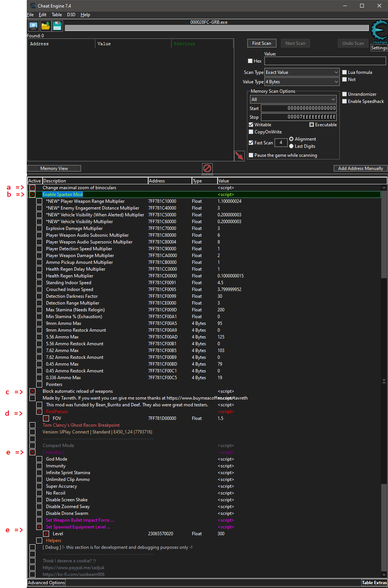The height and width of the screenshot is (588, 388).
Task: Enable the Hex checkbox next to Value field
Action: [250, 61]
